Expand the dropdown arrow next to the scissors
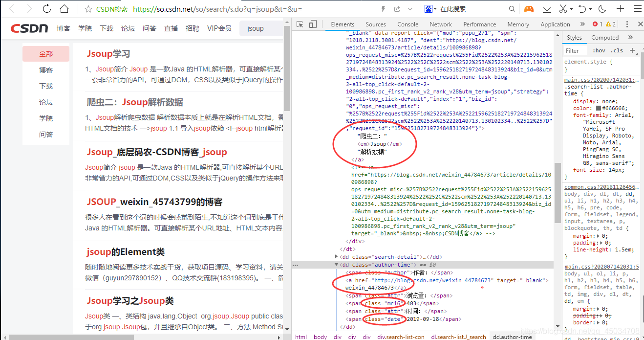This screenshot has width=644, height=340. (571, 9)
